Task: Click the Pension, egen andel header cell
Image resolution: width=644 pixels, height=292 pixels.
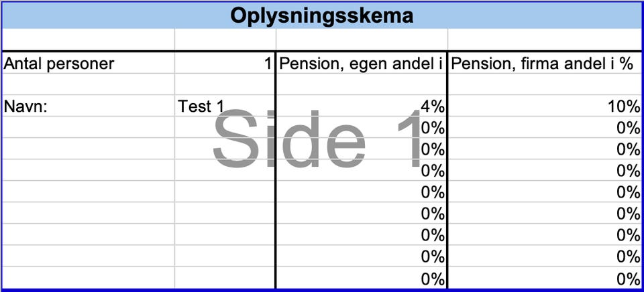Action: point(361,64)
